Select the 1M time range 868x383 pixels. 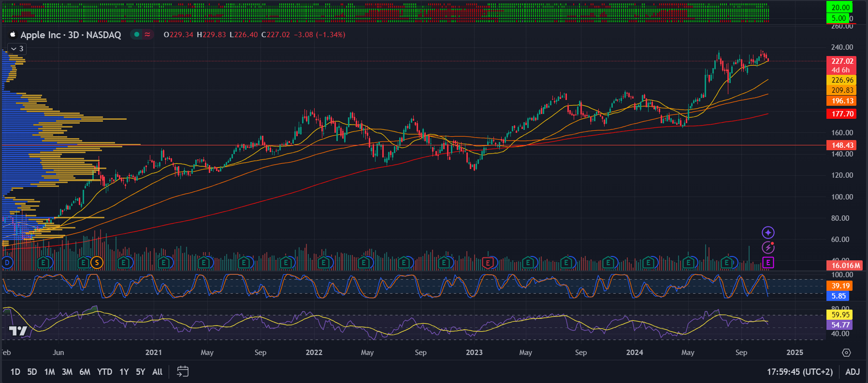[49, 372]
